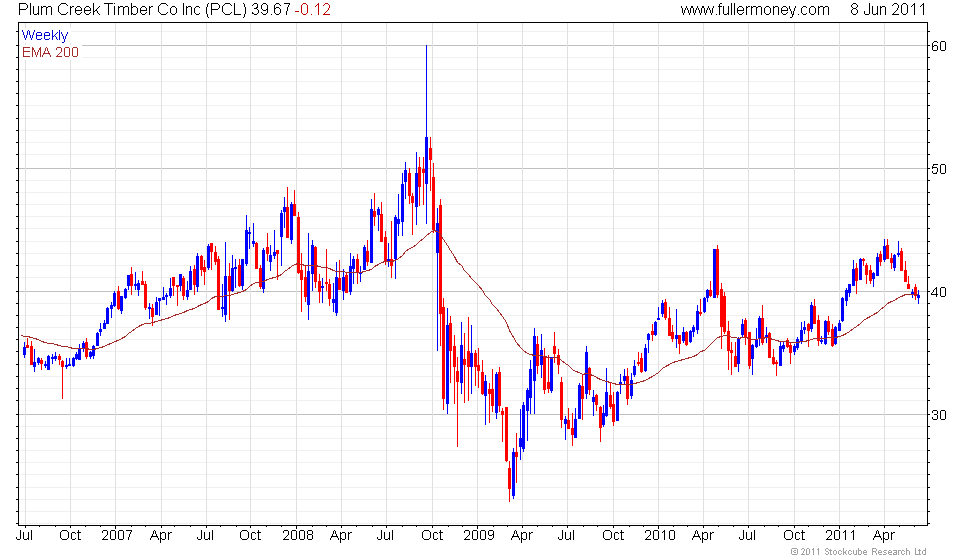The width and height of the screenshot is (980, 560).
Task: Click the 2010 year label on time axis
Action: [660, 536]
